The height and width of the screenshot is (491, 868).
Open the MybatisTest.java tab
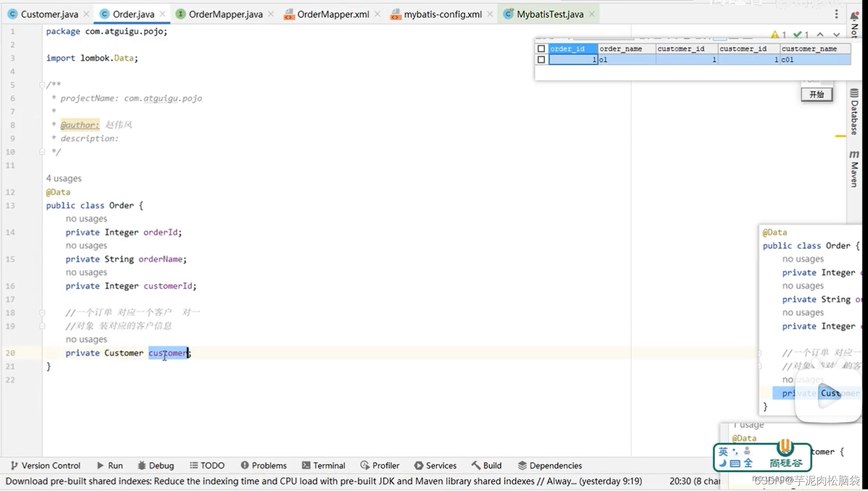pyautogui.click(x=550, y=14)
